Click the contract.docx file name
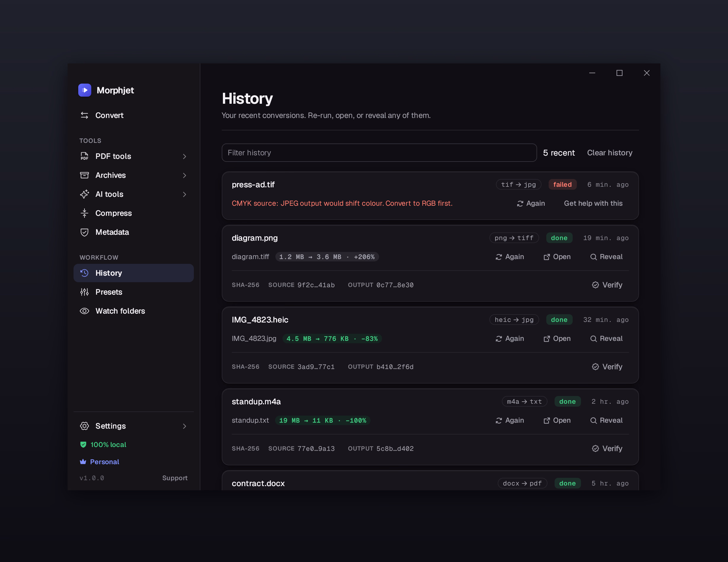The image size is (728, 562). [258, 483]
